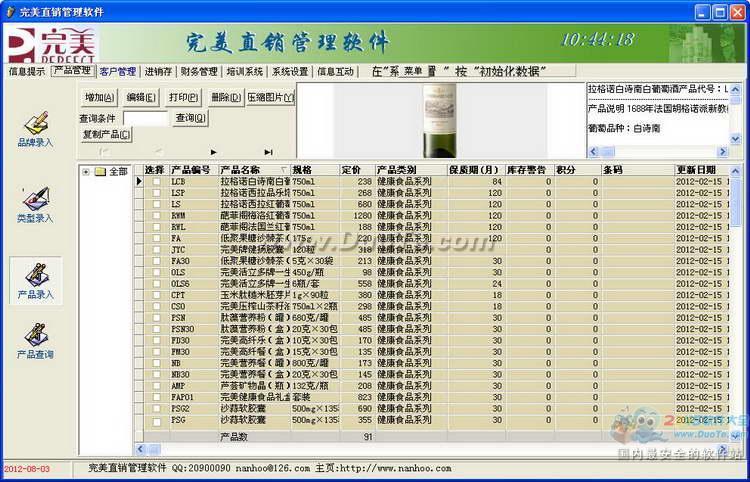Viewport: 750px width, 482px height.
Task: Click the 产品类别 column header
Action: pyautogui.click(x=411, y=170)
